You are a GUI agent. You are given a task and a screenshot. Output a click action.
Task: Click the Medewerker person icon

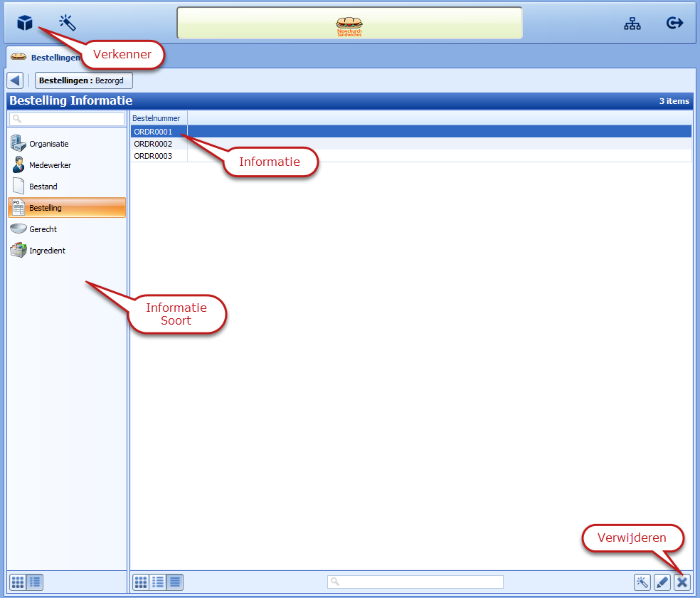tap(18, 164)
